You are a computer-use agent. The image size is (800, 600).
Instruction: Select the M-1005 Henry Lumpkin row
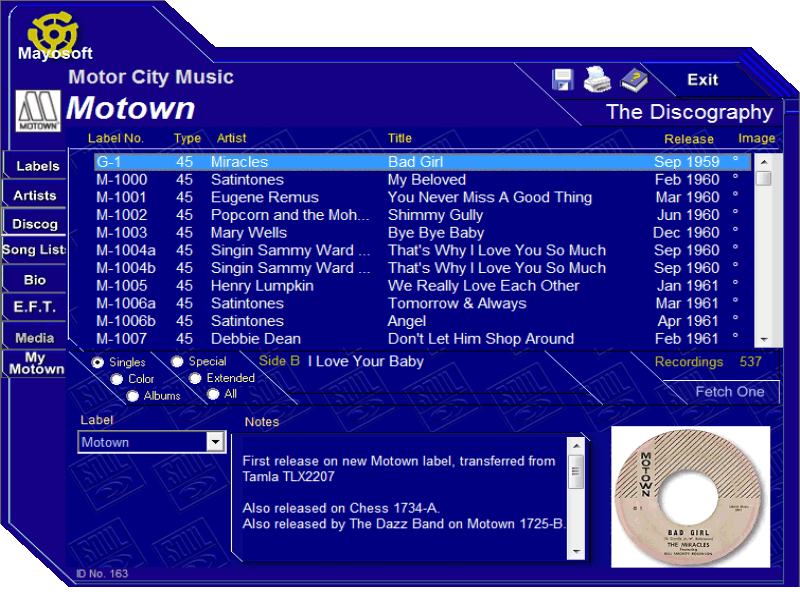point(422,286)
